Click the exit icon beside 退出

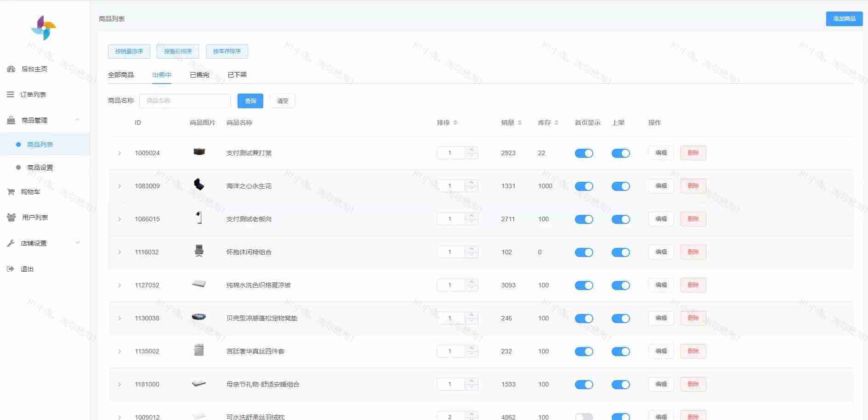10,269
